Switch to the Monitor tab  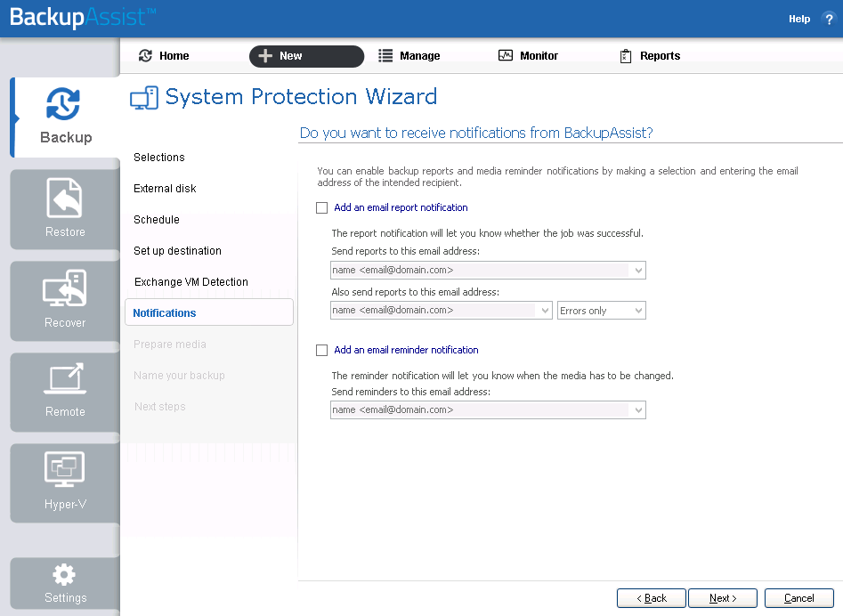click(x=528, y=56)
